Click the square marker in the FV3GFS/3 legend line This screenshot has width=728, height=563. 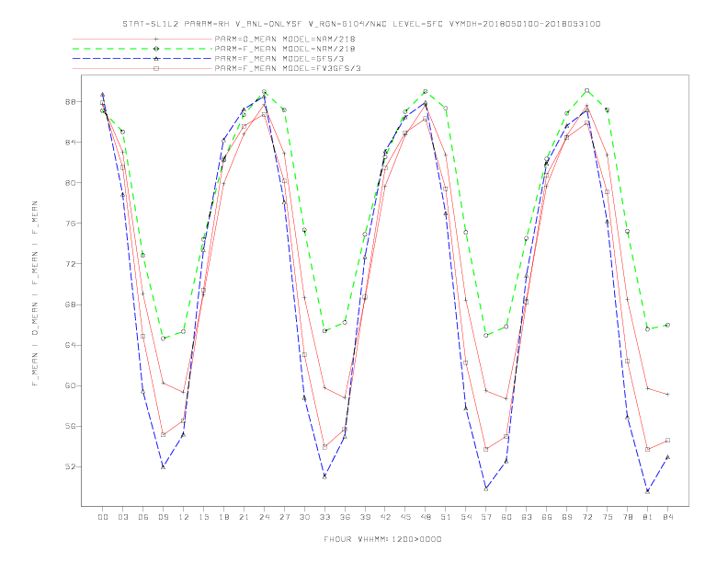[156, 68]
